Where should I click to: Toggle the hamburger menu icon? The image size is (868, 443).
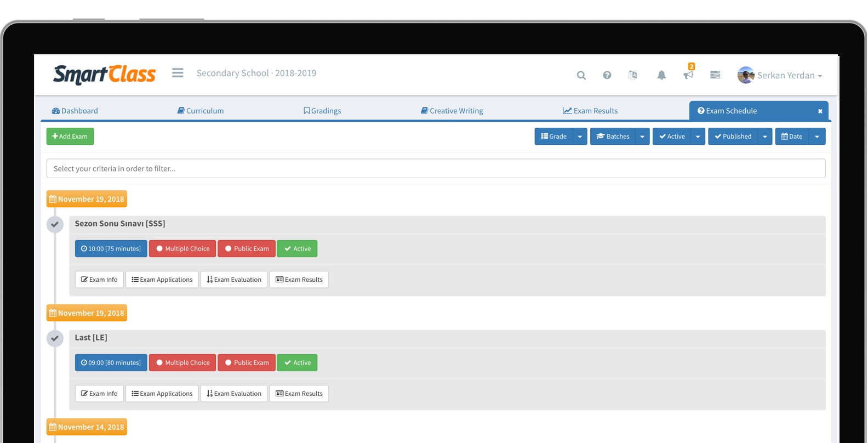coord(178,73)
